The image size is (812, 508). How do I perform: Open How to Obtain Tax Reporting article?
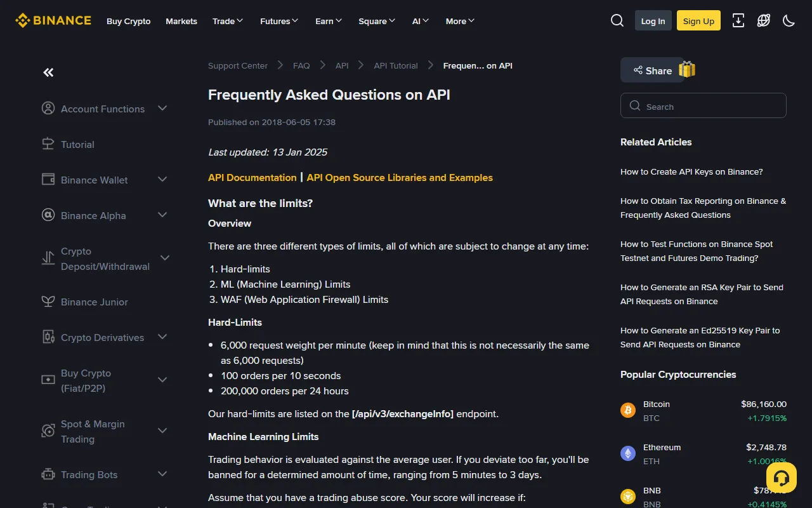click(703, 208)
